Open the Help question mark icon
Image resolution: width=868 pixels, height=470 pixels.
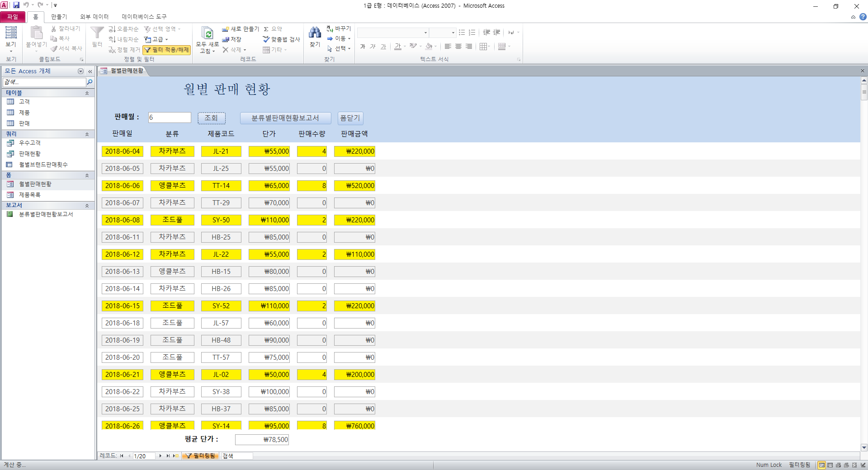[863, 17]
